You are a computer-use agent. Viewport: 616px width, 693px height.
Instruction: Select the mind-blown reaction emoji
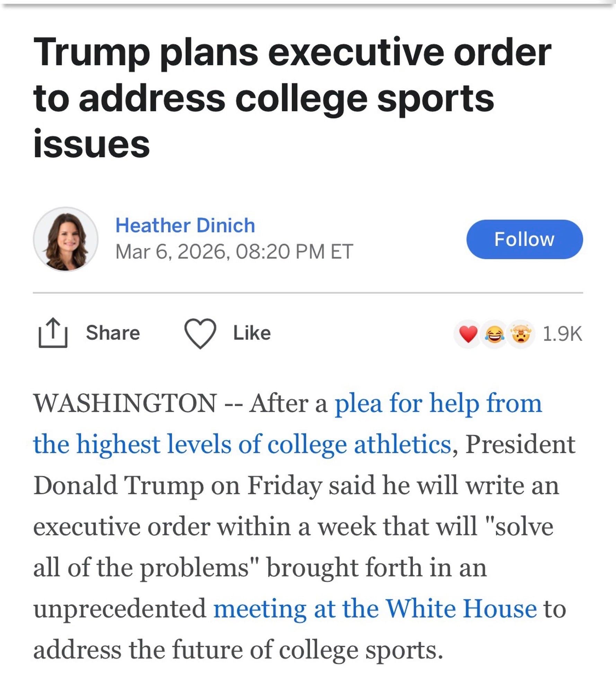[x=520, y=334]
